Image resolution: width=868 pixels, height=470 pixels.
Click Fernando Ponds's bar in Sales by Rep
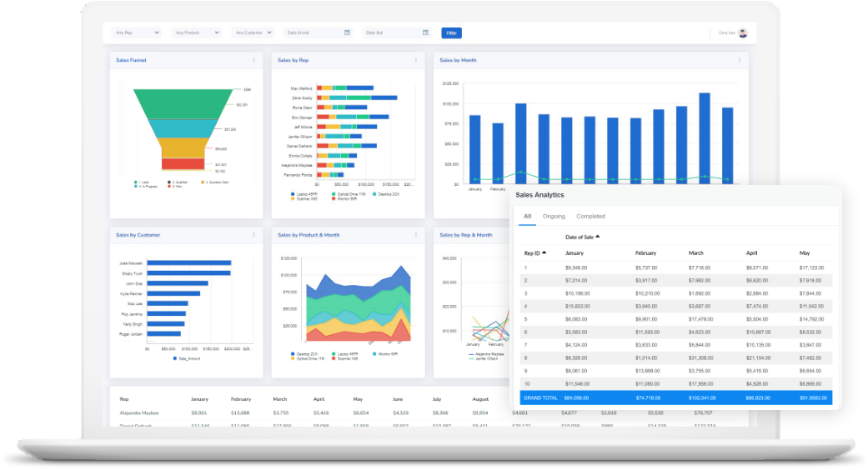click(330, 175)
